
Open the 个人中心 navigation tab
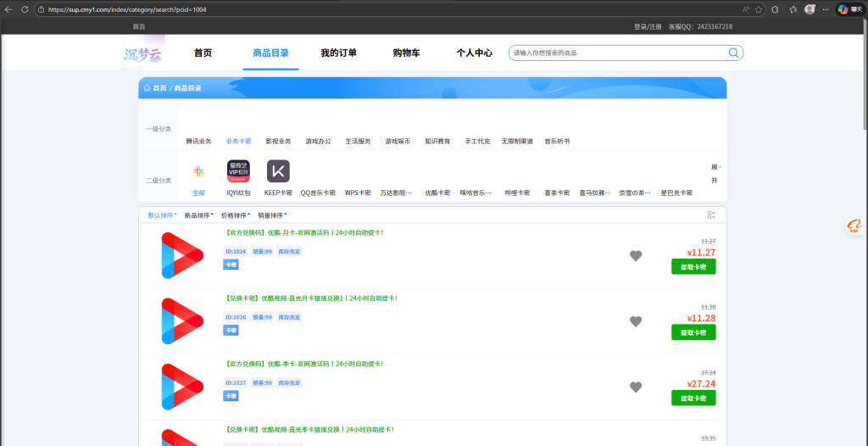click(x=475, y=53)
